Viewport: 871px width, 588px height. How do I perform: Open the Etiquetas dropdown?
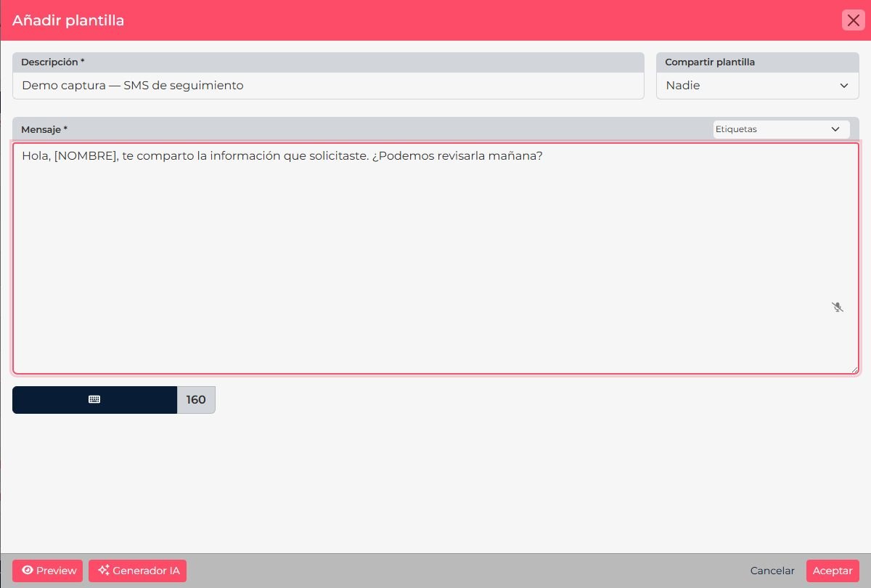point(781,129)
